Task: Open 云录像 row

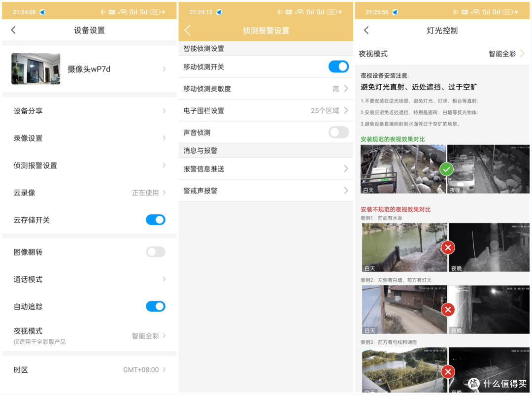Action: (89, 193)
